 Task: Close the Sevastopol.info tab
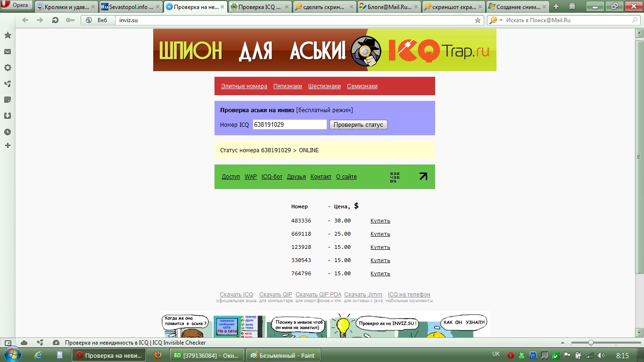click(x=158, y=7)
